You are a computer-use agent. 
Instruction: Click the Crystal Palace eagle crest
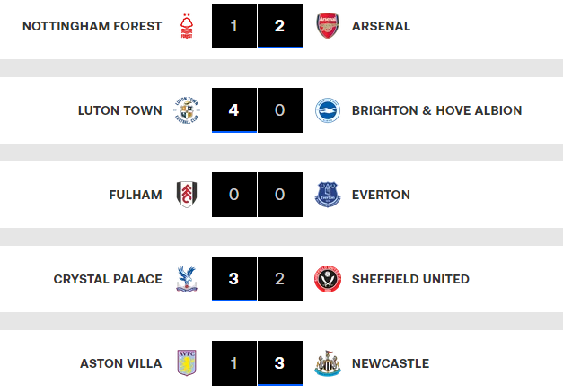coord(187,279)
